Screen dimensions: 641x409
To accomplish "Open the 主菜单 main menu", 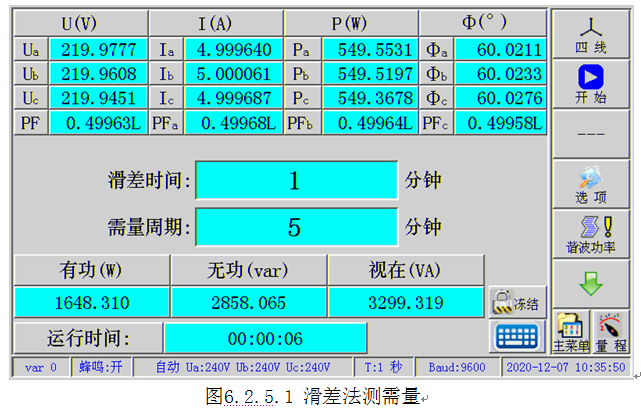I will coord(571,332).
